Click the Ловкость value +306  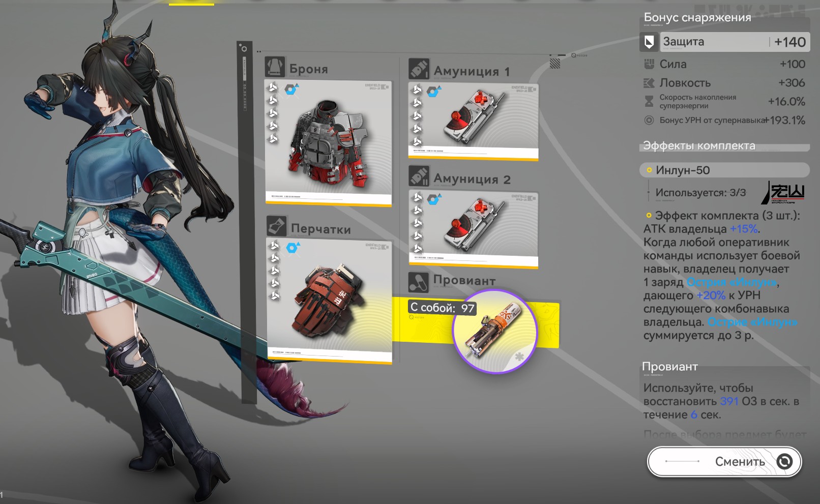(x=792, y=83)
